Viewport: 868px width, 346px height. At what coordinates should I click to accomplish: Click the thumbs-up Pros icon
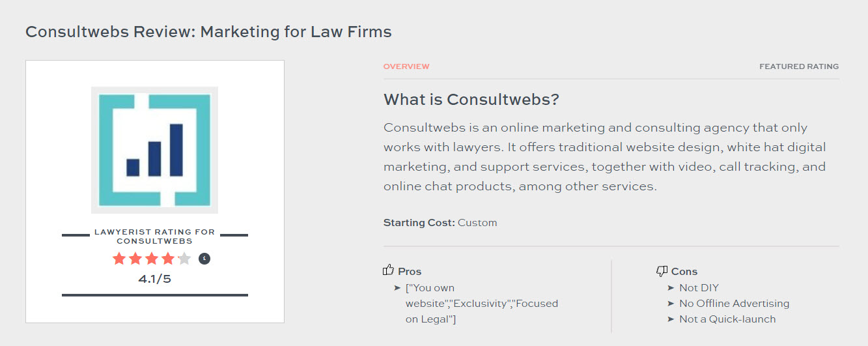click(389, 270)
